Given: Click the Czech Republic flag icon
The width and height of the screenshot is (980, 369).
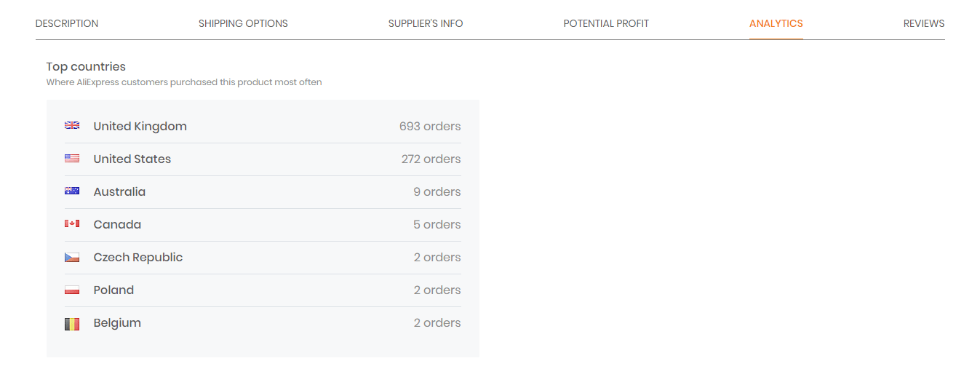Looking at the screenshot, I should tap(72, 258).
